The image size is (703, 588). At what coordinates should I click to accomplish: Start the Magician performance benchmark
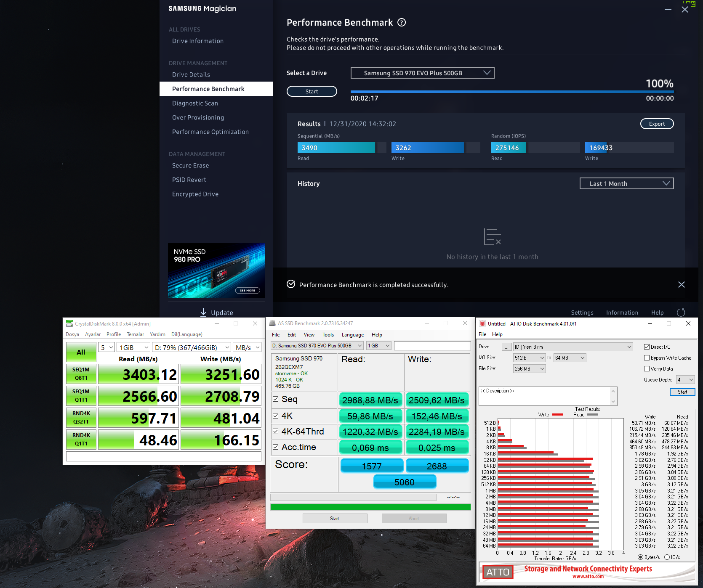pyautogui.click(x=312, y=91)
